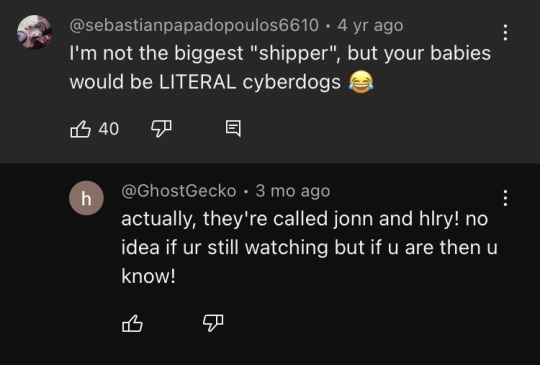This screenshot has width=540, height=365.
Task: Click the '3 mo ago' timestamp
Action: pyautogui.click(x=293, y=191)
